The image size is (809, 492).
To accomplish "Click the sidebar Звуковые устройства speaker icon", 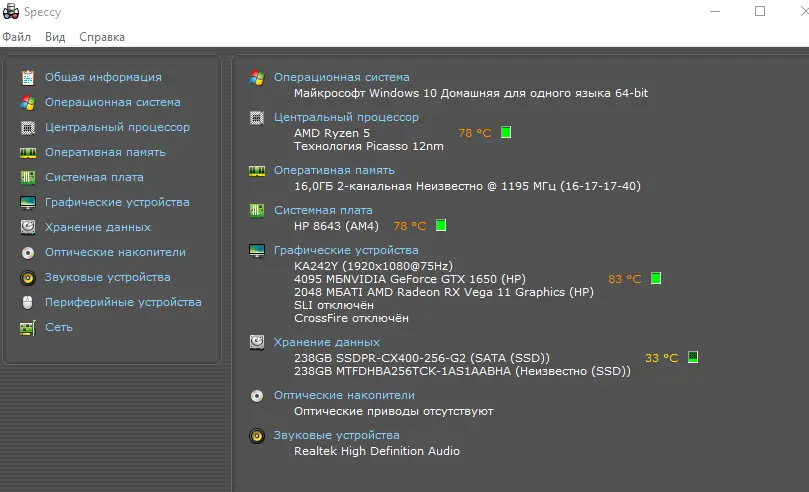I will tap(28, 278).
